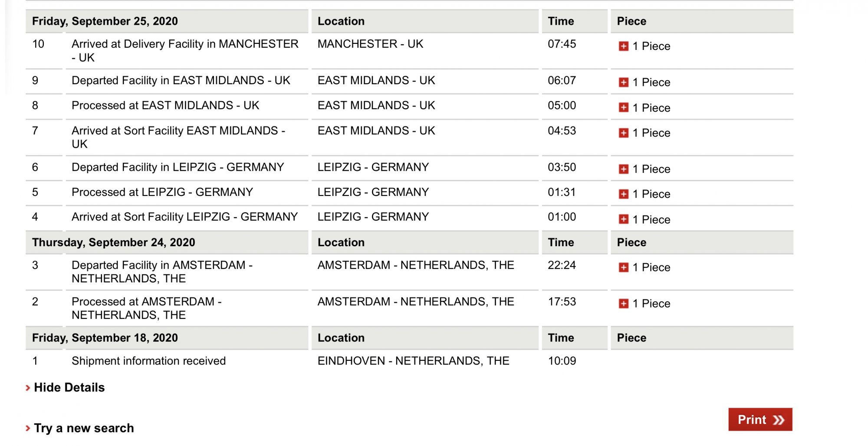
Task: Click plus icon for Processed at Leipzig
Action: point(623,194)
